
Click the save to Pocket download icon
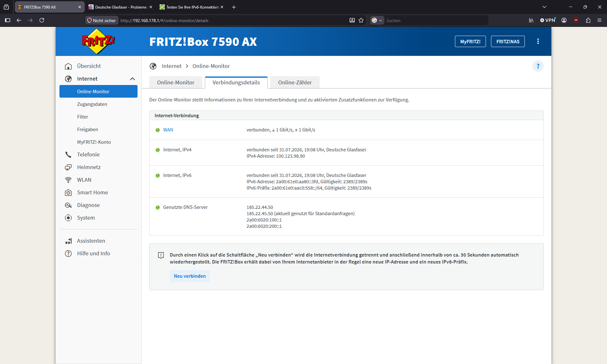(x=352, y=20)
